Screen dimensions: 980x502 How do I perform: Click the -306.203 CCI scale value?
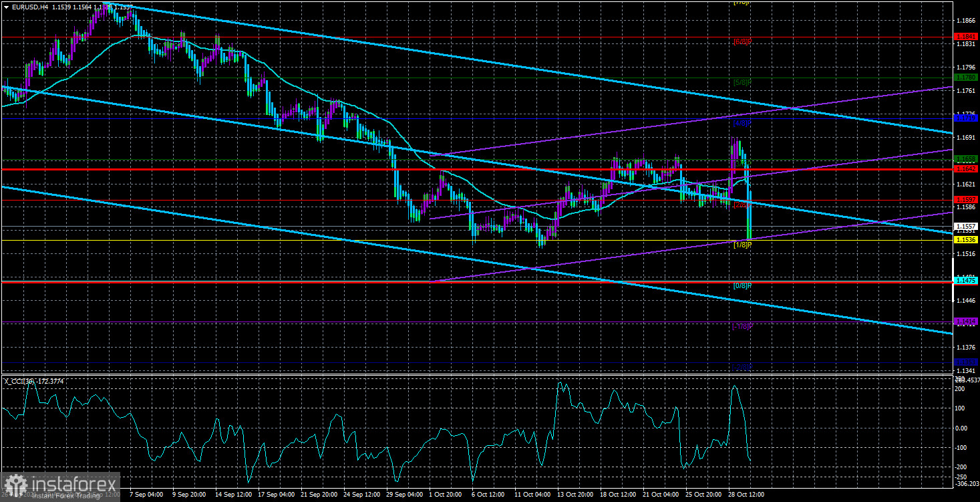tap(966, 483)
